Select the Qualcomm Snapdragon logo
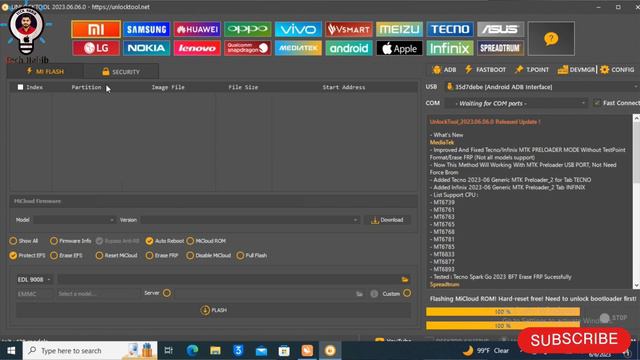The height and width of the screenshot is (360, 640). pos(248,48)
